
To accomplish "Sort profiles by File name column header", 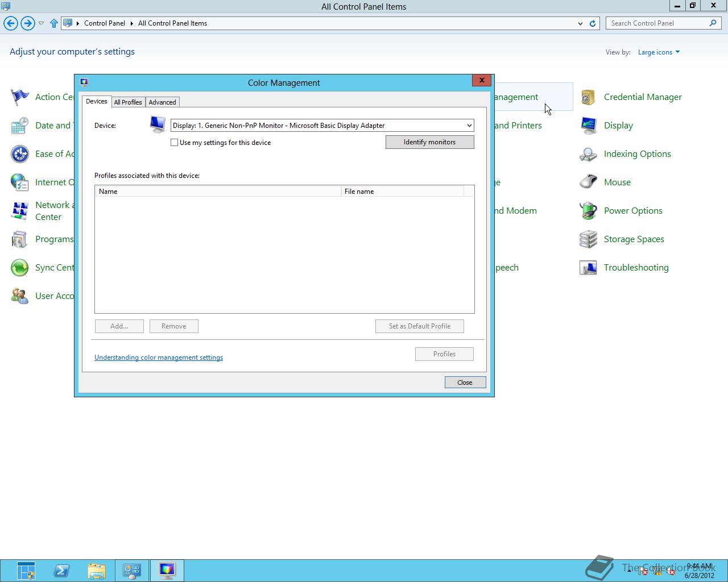I will click(x=402, y=192).
